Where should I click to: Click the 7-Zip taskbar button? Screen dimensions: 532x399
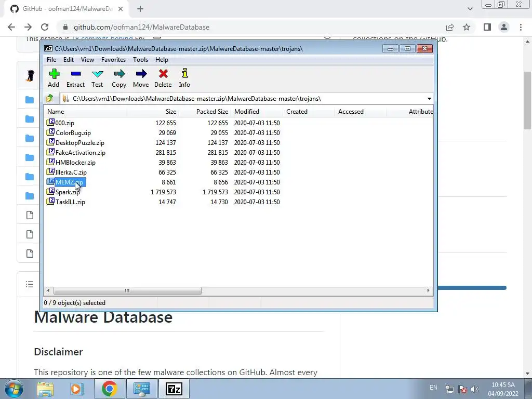(x=174, y=389)
